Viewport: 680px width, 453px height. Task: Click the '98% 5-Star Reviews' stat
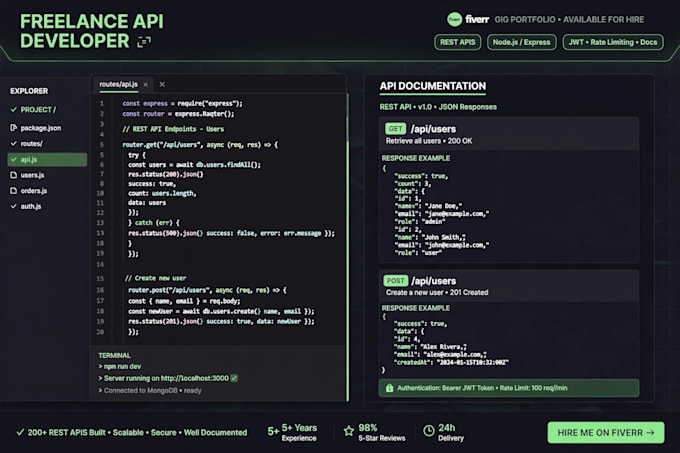(x=382, y=433)
